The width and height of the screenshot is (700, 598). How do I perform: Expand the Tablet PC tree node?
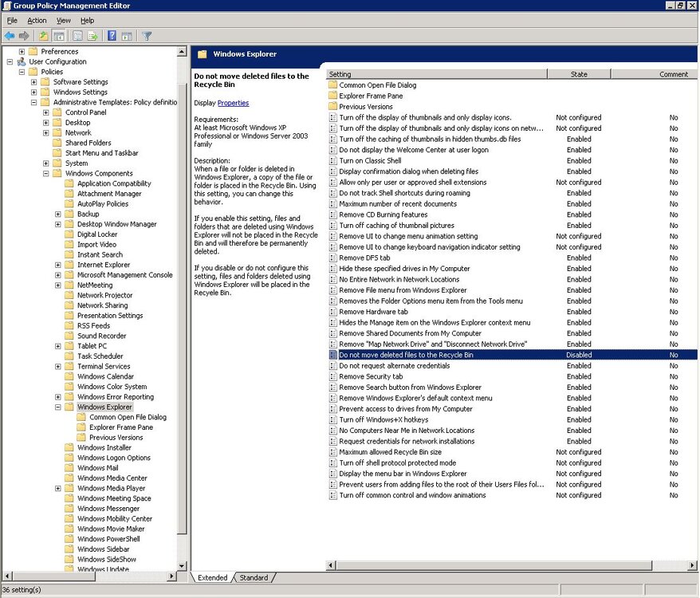pos(57,346)
